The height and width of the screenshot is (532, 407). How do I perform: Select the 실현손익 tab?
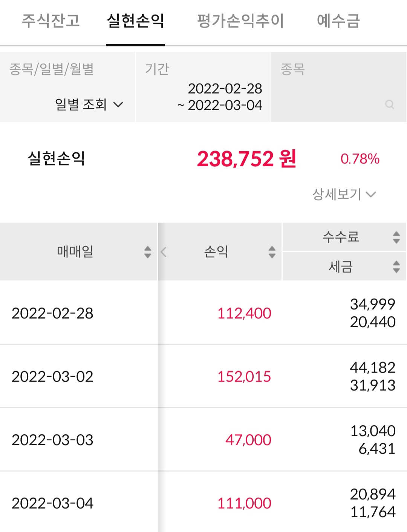tap(135, 21)
